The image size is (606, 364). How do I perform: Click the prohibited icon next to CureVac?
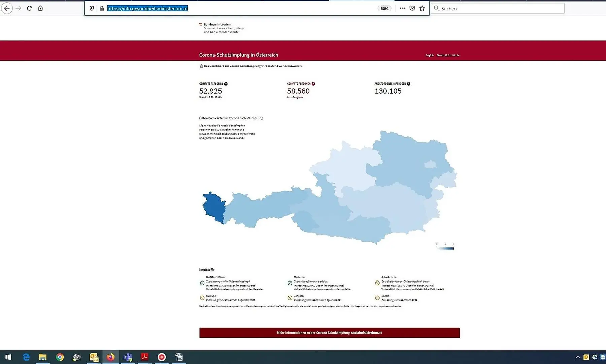[x=202, y=297]
